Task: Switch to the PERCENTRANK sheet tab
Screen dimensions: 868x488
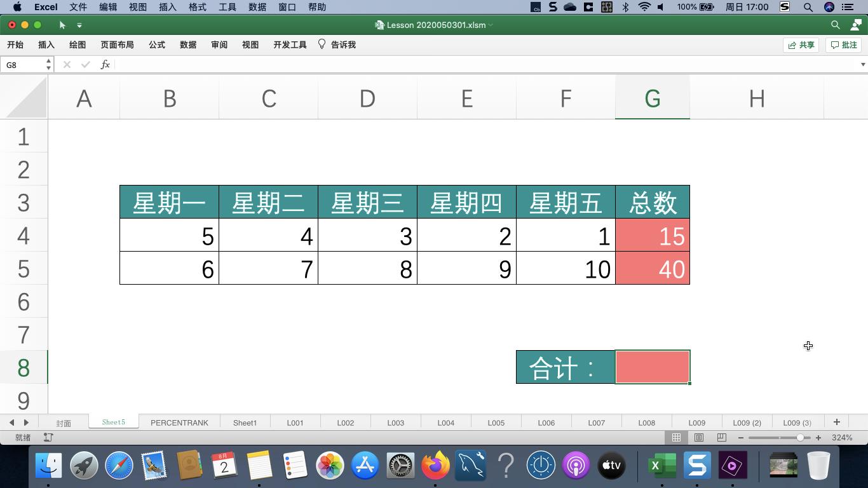Action: tap(179, 422)
